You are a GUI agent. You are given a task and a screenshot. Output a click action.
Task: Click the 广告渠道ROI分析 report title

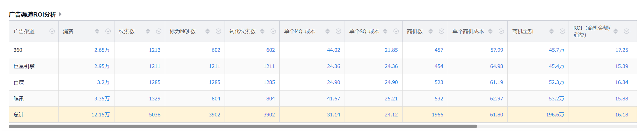click(32, 14)
